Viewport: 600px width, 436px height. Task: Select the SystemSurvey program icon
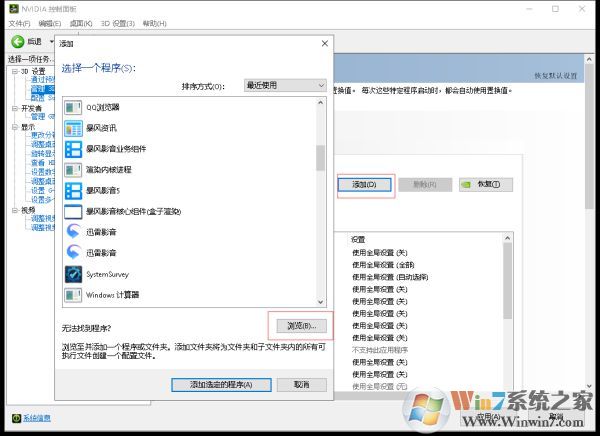click(x=73, y=274)
